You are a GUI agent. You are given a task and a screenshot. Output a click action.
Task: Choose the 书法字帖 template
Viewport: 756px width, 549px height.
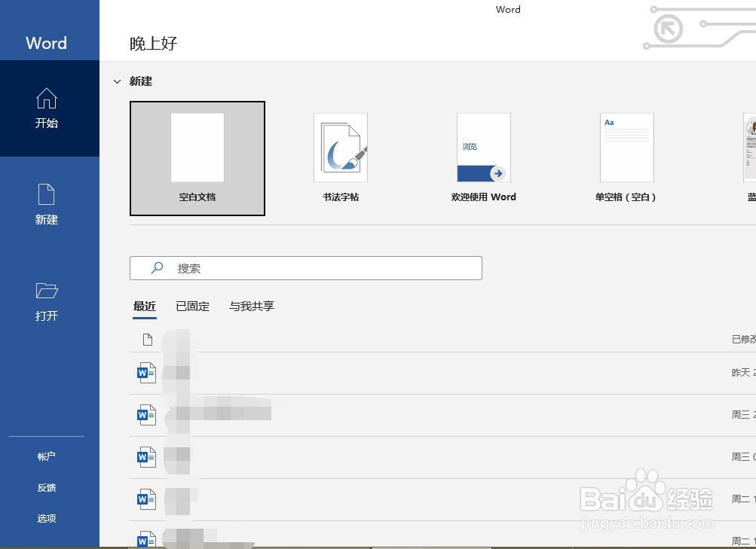point(341,158)
